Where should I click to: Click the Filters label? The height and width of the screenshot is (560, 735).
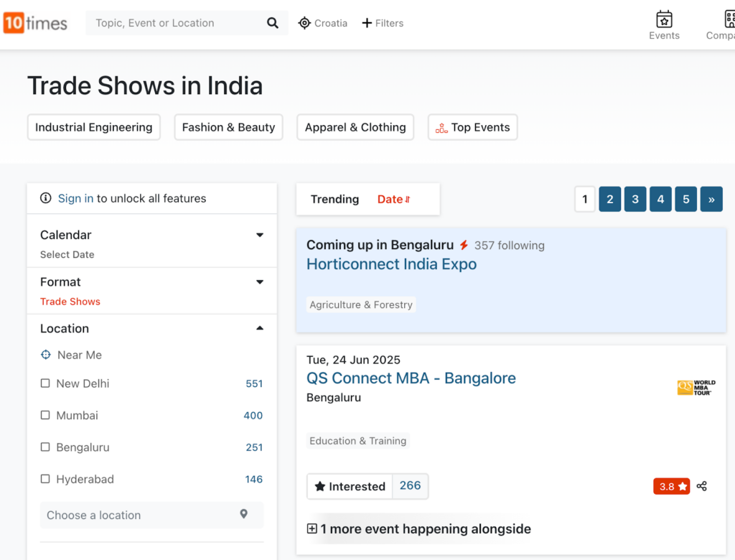pyautogui.click(x=389, y=23)
